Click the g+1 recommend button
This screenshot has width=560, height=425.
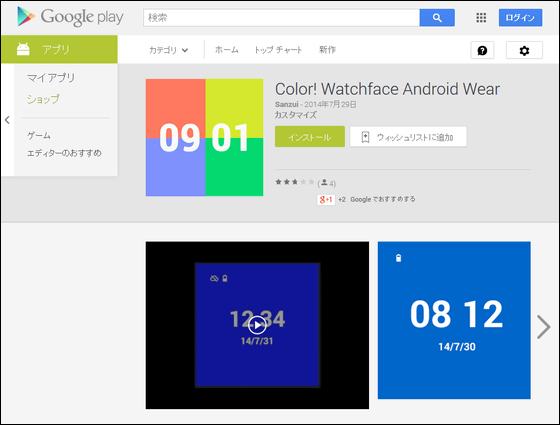326,199
